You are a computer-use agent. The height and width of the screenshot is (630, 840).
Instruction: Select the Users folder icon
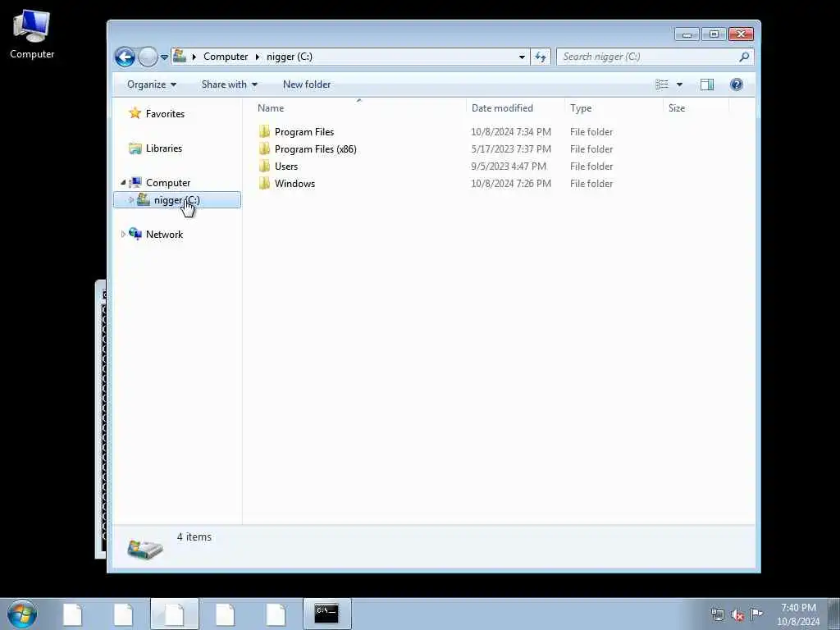(264, 166)
